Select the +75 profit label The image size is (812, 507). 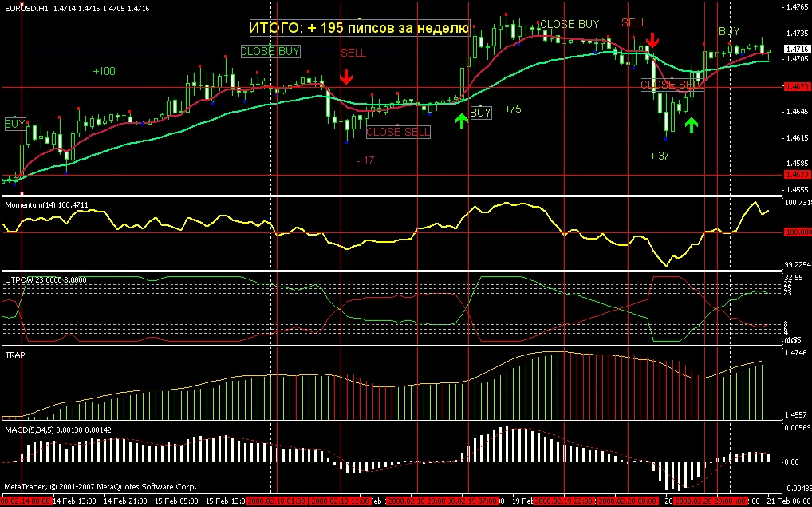point(513,109)
